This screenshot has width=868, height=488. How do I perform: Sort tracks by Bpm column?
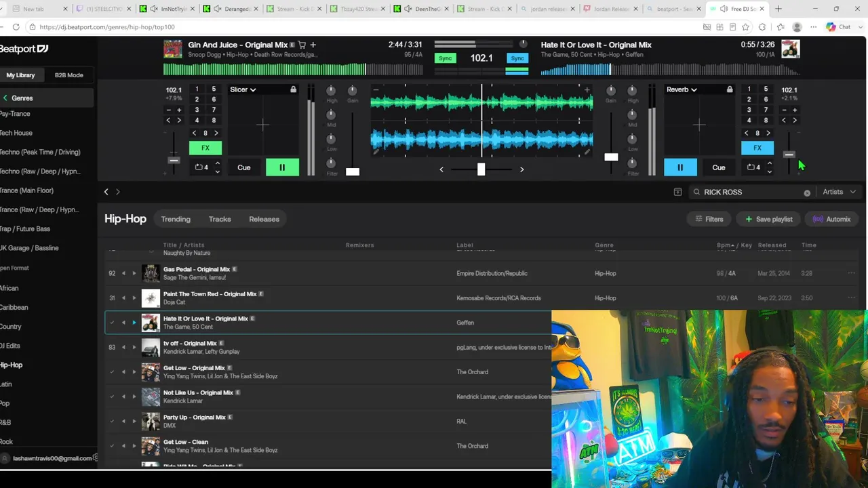[724, 245]
